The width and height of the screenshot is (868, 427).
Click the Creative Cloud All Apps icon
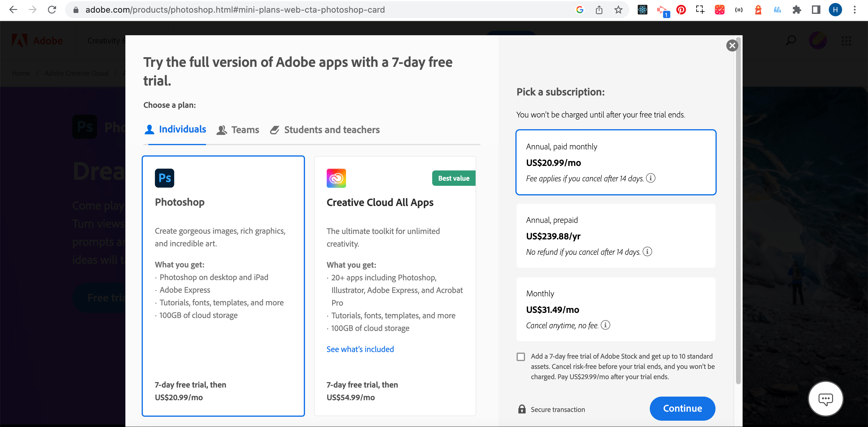pos(336,178)
